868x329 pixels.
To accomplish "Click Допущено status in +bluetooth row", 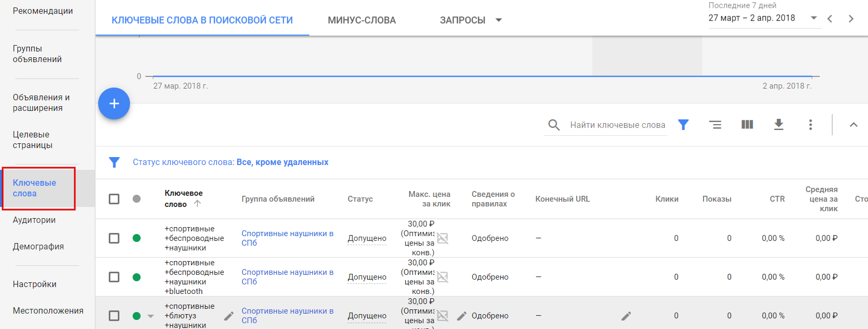I will pyautogui.click(x=367, y=277).
